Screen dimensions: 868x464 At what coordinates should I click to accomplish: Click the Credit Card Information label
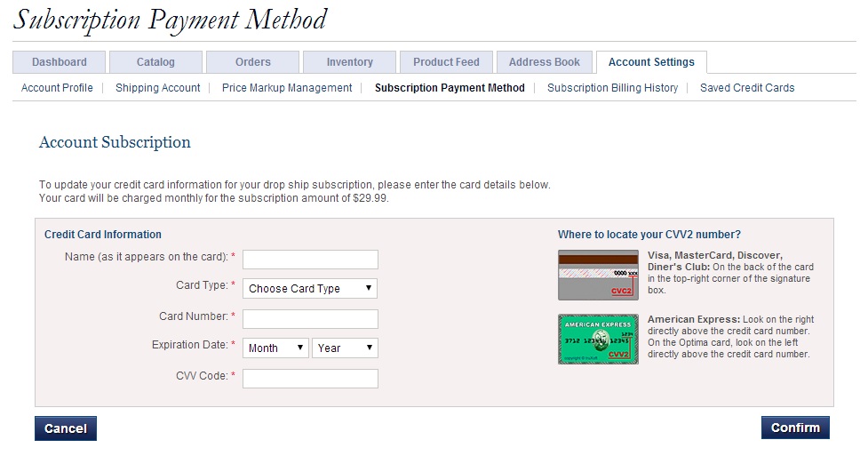click(x=103, y=234)
